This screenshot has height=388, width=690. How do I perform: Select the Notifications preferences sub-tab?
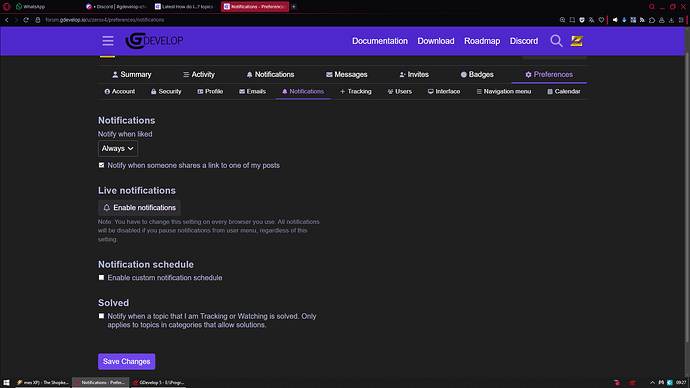coord(303,92)
